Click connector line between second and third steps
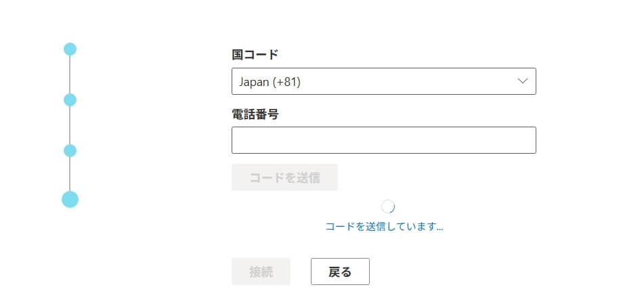 (x=70, y=125)
